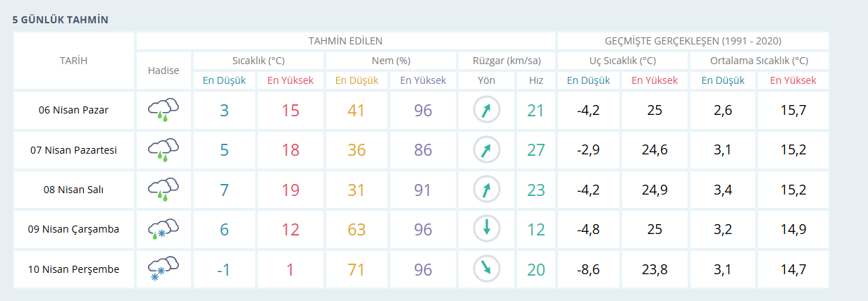
Task: Click the Sıcaklık (°C) column header
Action: click(x=259, y=61)
